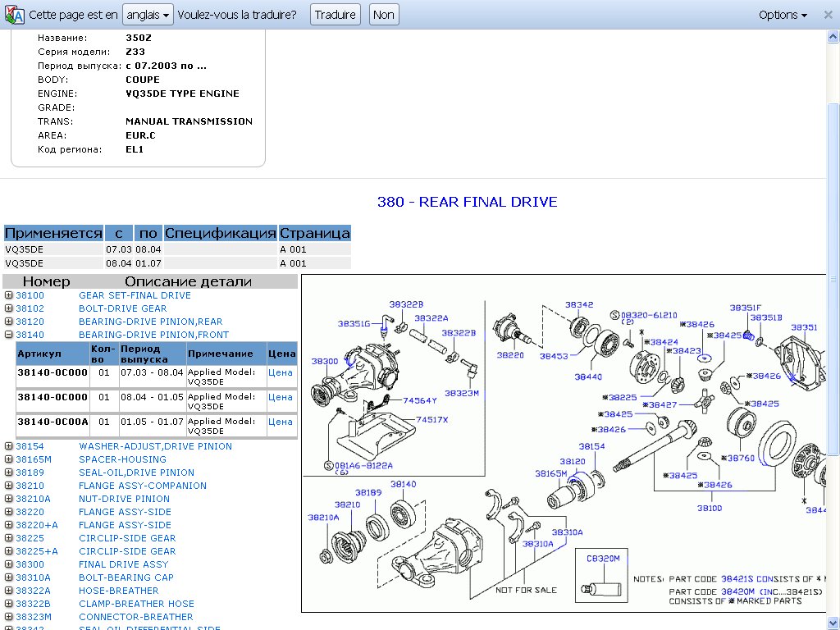Expand the 38189 plus icon
Image resolution: width=840 pixels, height=630 pixels.
tap(9, 472)
